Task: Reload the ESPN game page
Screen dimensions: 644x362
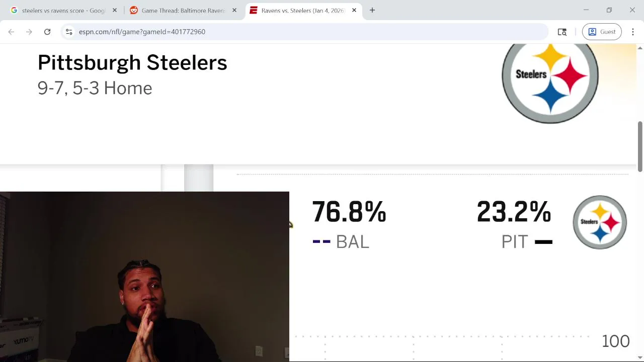Action: [x=47, y=32]
